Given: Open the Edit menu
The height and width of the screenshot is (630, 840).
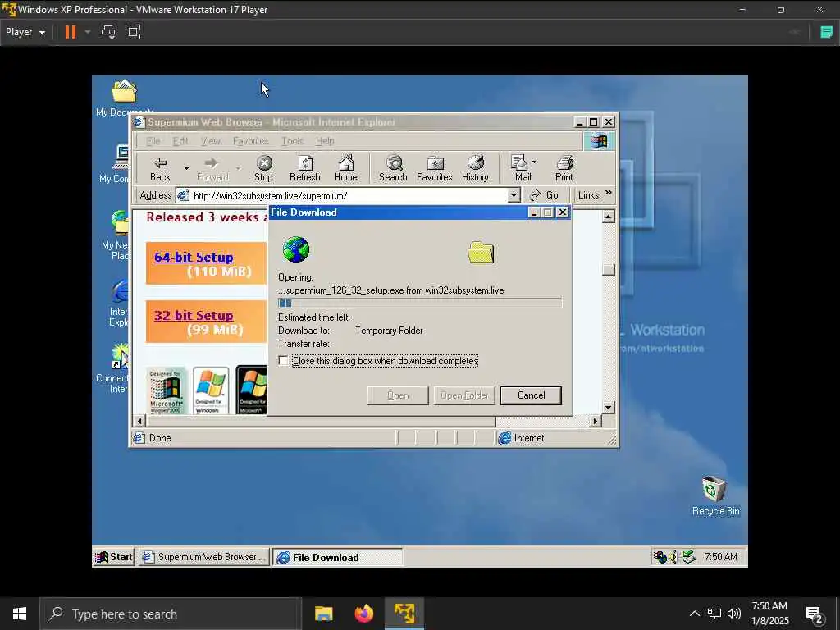Looking at the screenshot, I should pyautogui.click(x=180, y=141).
